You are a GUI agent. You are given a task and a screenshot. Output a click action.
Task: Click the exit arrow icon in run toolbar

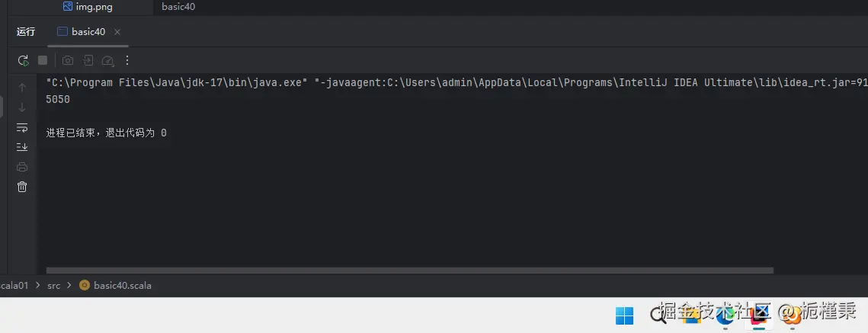coord(88,60)
